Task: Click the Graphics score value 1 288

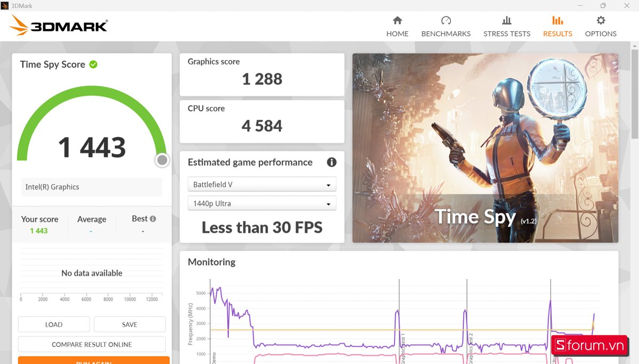Action: 262,79
